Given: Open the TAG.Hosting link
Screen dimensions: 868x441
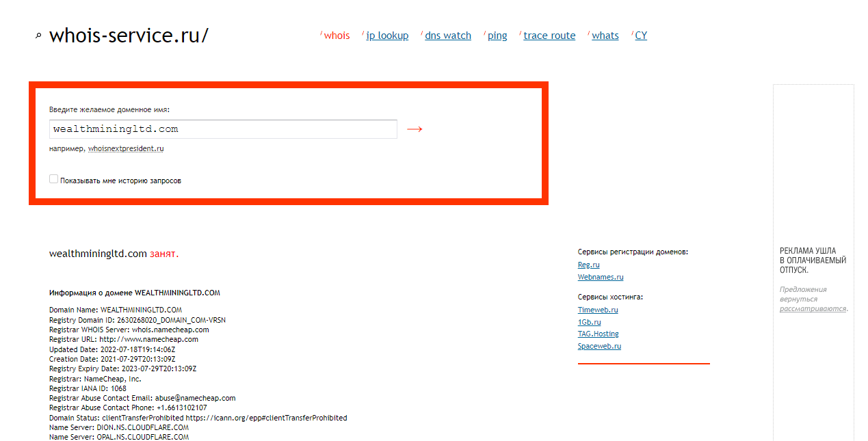Looking at the screenshot, I should point(598,334).
